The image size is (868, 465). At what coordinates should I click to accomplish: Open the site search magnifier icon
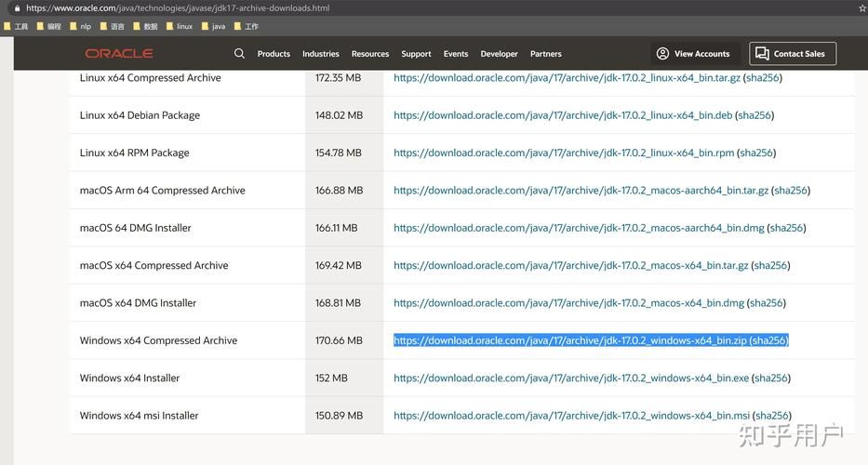tap(239, 53)
